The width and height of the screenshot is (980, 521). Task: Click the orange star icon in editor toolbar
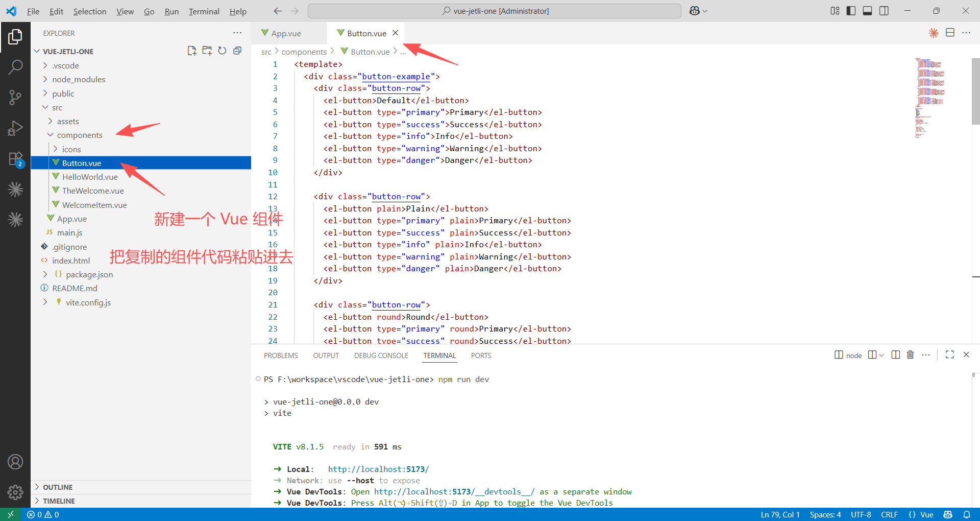(934, 33)
